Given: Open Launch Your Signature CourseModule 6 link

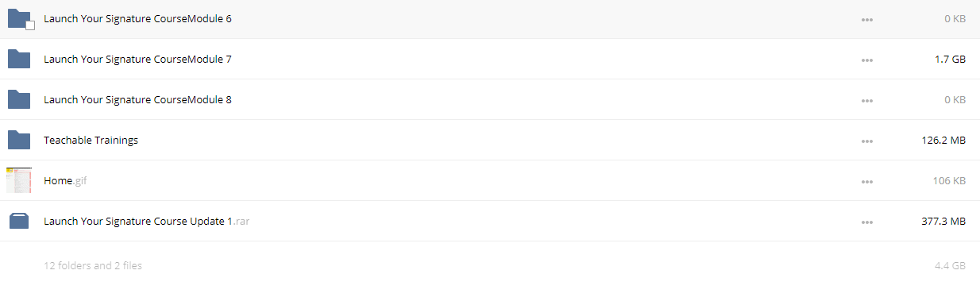Looking at the screenshot, I should coord(137,18).
